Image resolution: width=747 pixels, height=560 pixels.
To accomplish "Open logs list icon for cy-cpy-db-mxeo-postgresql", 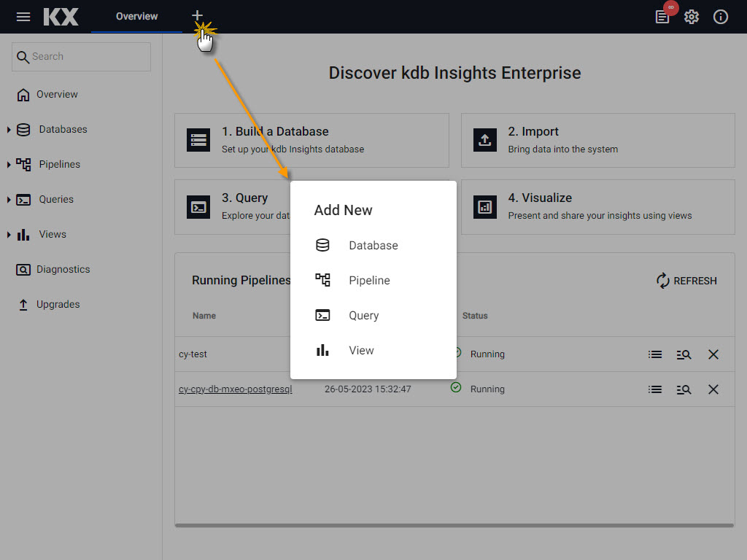I will [x=655, y=389].
